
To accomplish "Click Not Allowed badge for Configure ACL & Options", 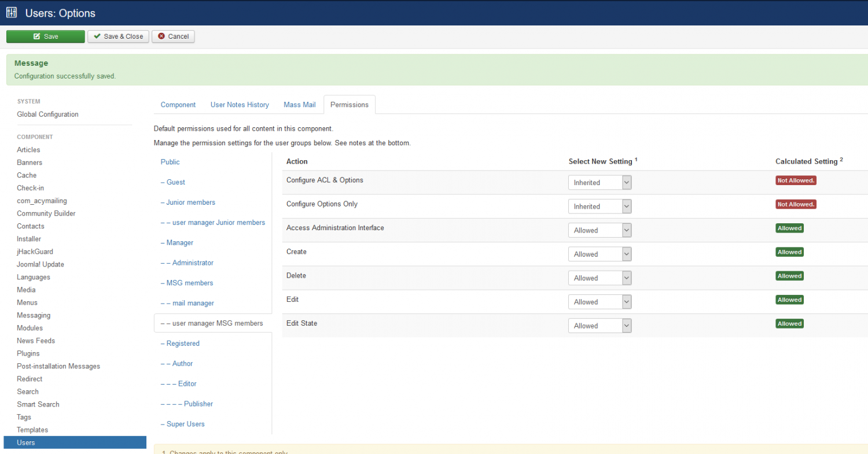I will pos(796,180).
